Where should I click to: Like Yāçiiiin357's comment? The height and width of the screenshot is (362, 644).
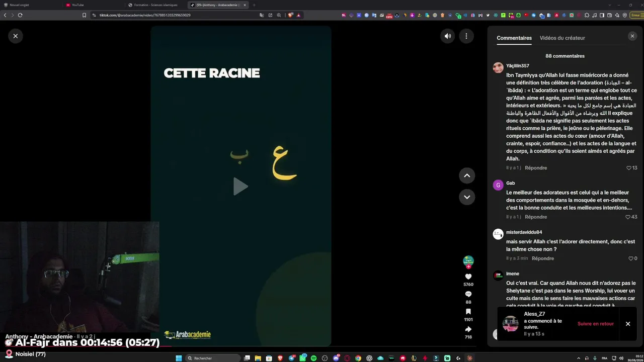point(629,168)
